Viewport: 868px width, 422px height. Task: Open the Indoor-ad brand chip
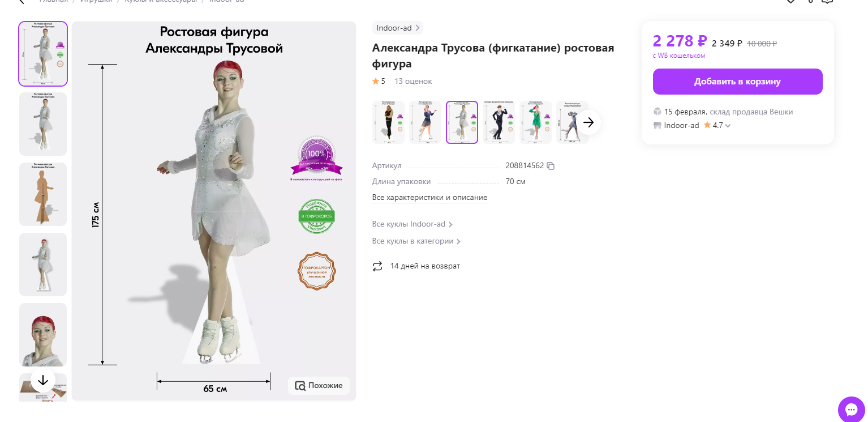tap(398, 28)
